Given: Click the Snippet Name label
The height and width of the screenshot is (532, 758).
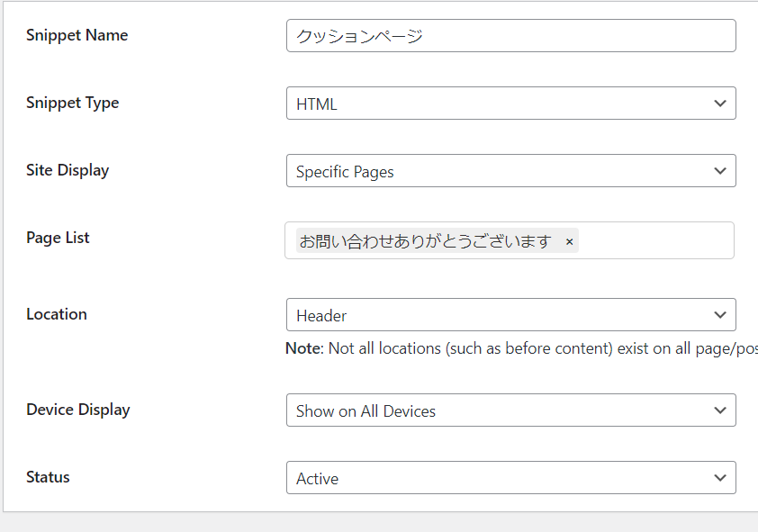Looking at the screenshot, I should click(x=77, y=35).
